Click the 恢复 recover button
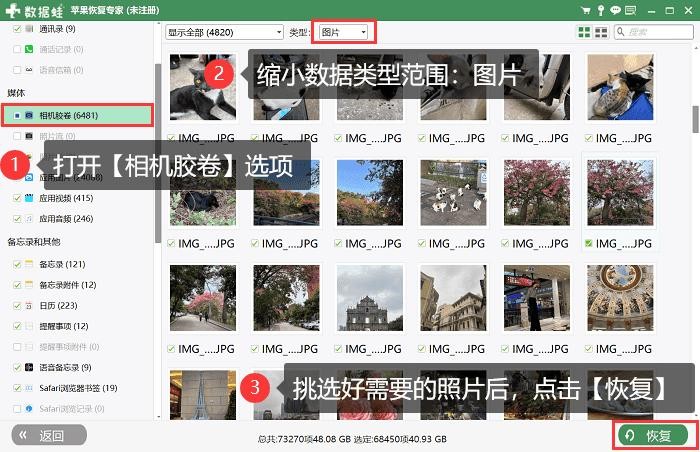The width and height of the screenshot is (700, 452). pyautogui.click(x=653, y=435)
